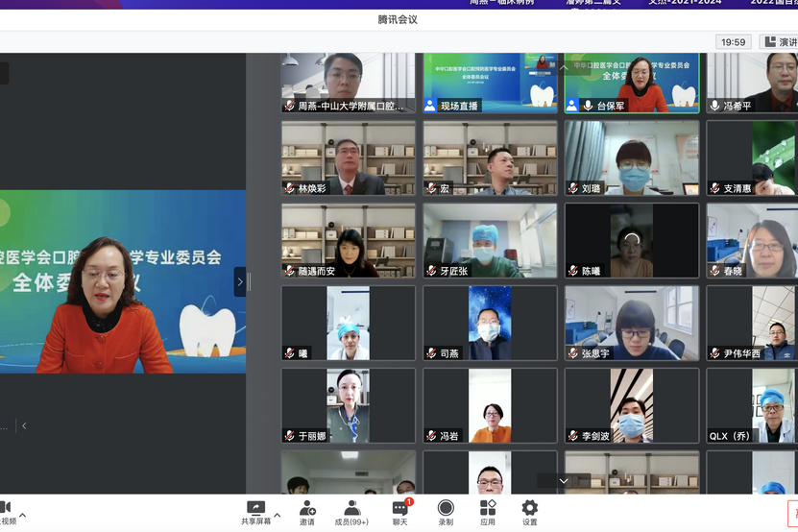Screen dimensions: 798x532
Task: Click the small left arrow below main video
Action: 24,425
